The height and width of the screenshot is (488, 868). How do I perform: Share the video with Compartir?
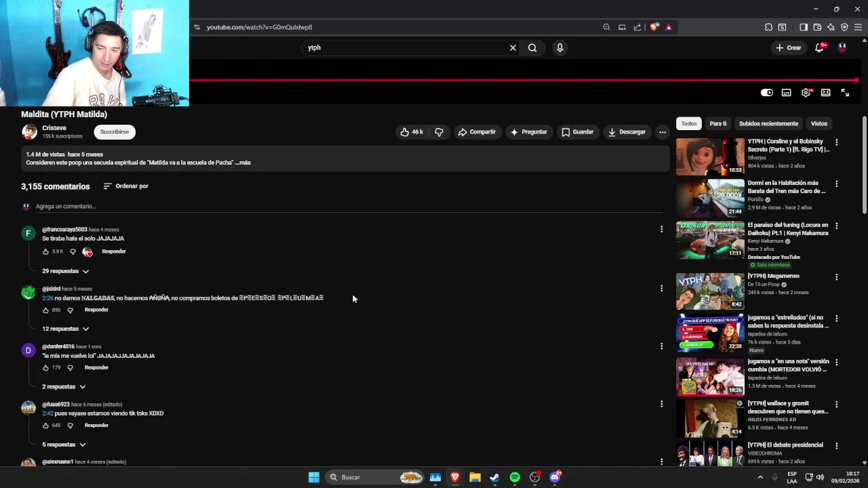pyautogui.click(x=477, y=132)
